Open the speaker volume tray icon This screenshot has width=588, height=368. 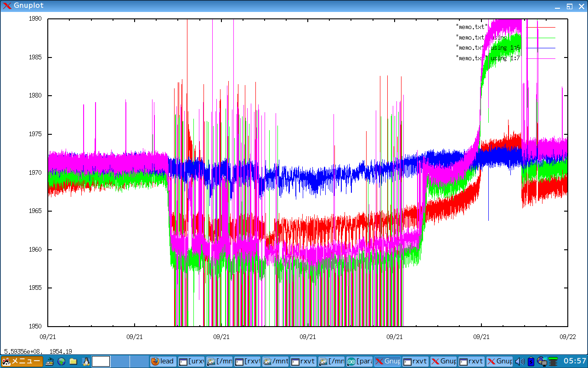pos(520,361)
